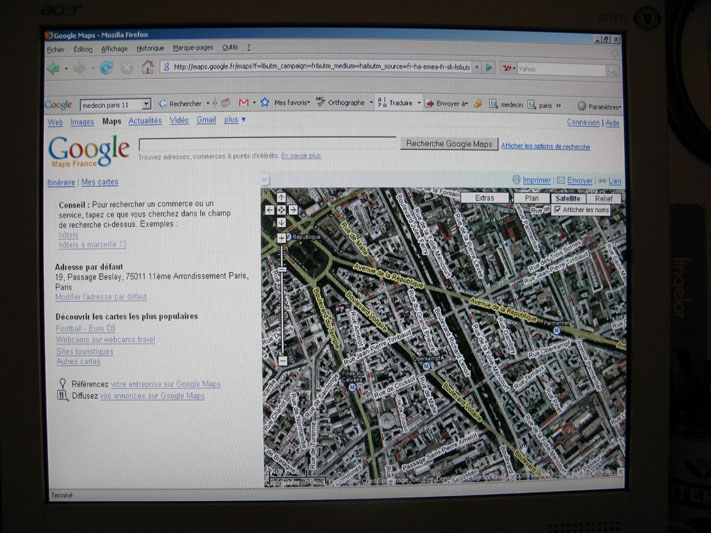
Task: Click the stop loading icon
Action: 127,68
